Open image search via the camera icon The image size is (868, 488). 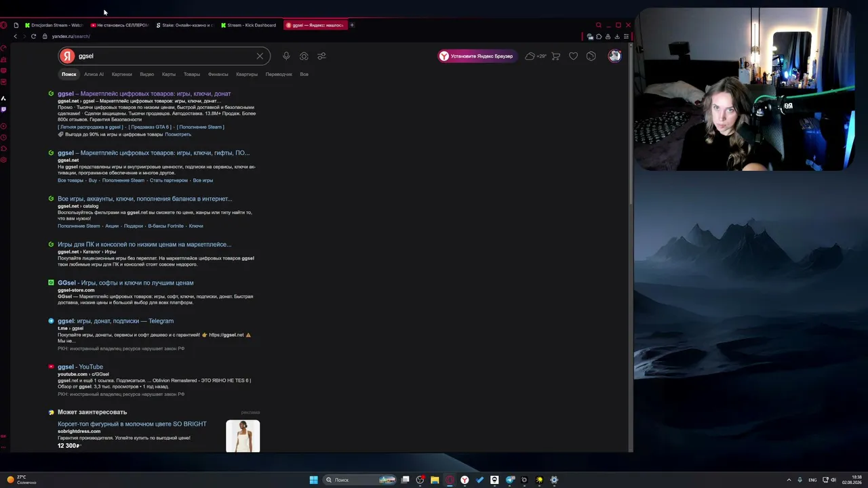304,56
